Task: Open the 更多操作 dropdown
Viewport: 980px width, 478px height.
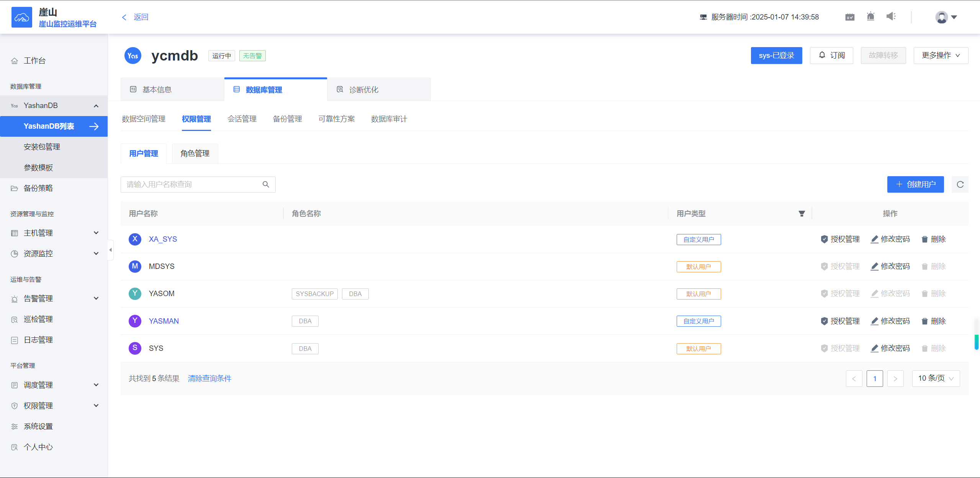Action: [x=941, y=56]
